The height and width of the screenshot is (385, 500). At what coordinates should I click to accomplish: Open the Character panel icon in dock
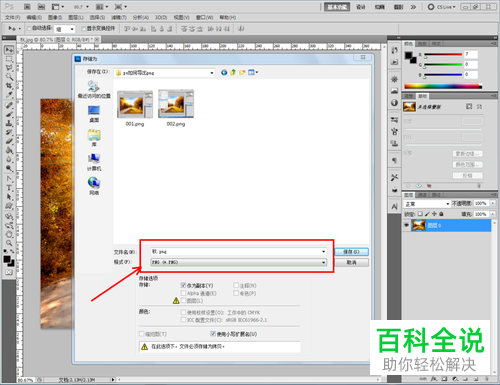coord(394,207)
